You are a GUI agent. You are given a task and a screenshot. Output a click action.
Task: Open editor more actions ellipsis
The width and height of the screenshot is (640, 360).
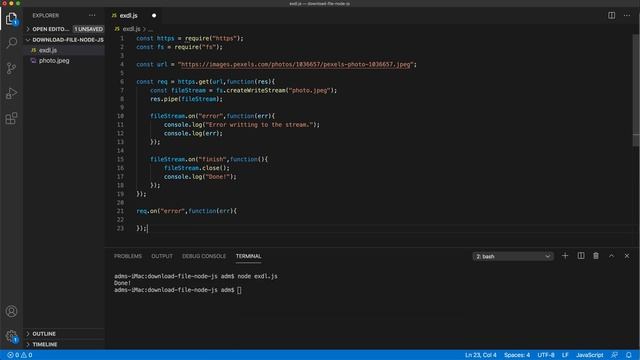[x=627, y=16]
